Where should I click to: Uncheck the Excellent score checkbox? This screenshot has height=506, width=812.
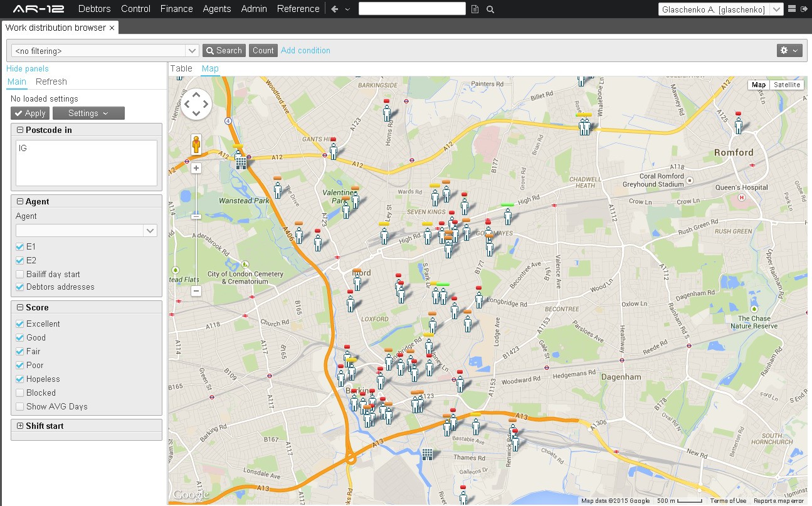[20, 324]
